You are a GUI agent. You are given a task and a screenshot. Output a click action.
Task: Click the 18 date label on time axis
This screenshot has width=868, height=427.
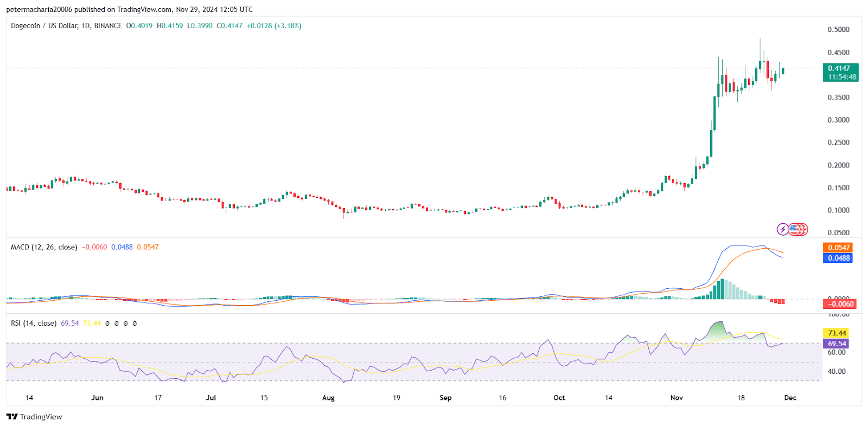click(741, 398)
